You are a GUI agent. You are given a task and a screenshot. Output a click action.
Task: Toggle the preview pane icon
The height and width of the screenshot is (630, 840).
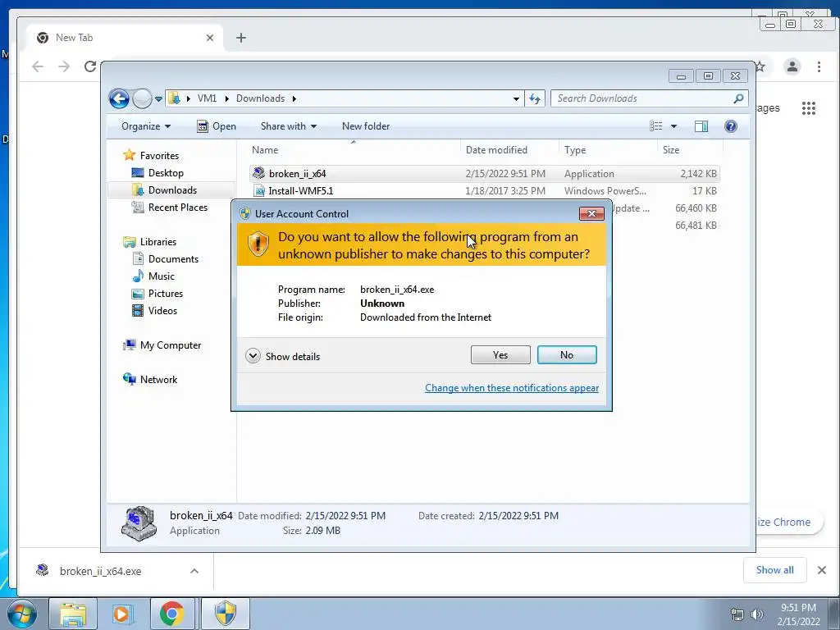701,126
